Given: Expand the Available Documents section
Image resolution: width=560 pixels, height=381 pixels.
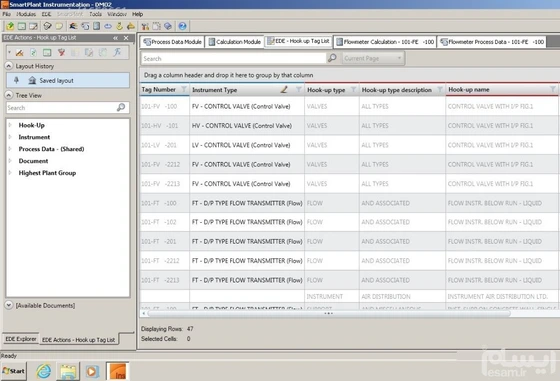Looking at the screenshot, I should (9, 305).
